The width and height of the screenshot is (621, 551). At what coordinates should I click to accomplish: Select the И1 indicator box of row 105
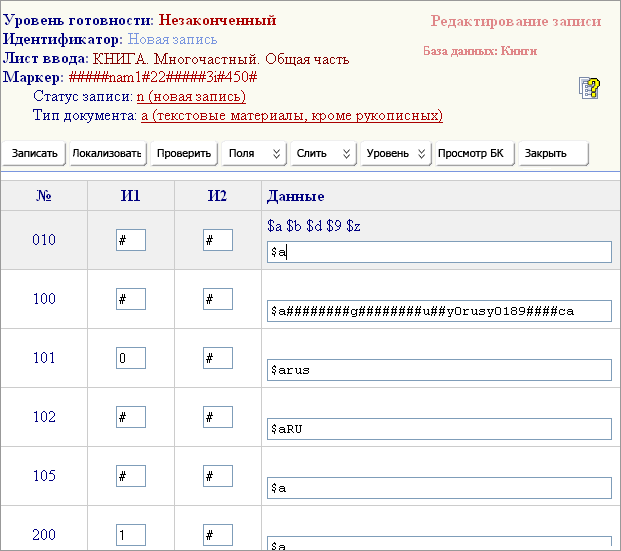[x=131, y=476]
